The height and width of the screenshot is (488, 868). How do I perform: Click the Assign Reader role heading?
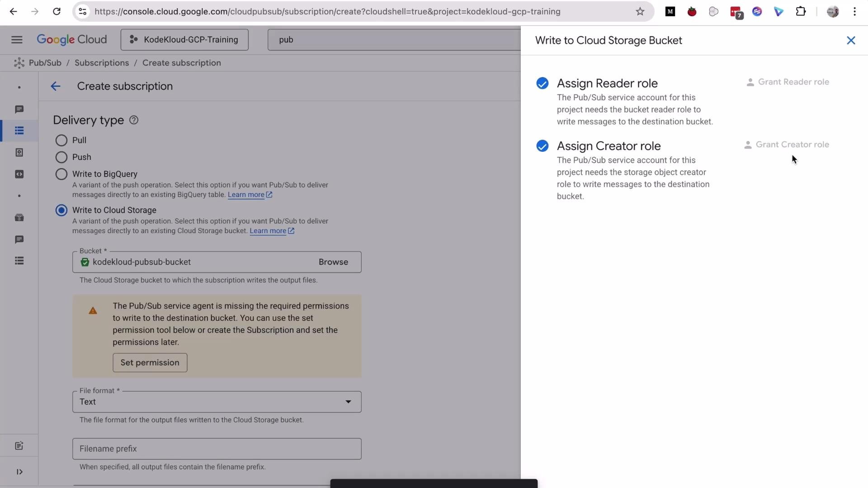pos(607,84)
